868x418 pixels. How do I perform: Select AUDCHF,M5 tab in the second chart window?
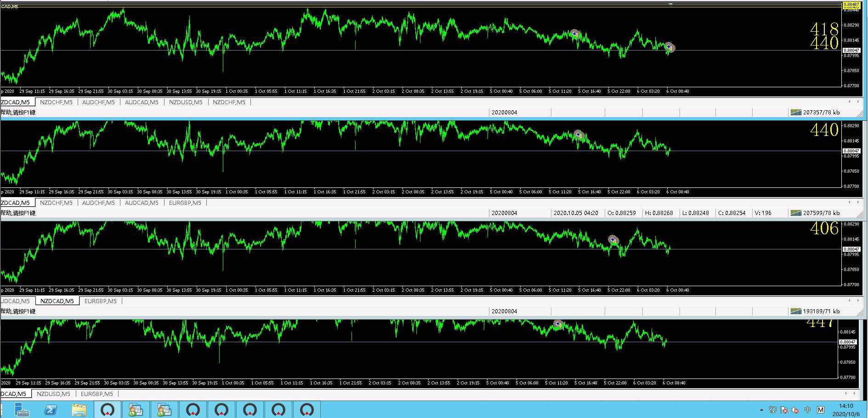pos(98,203)
